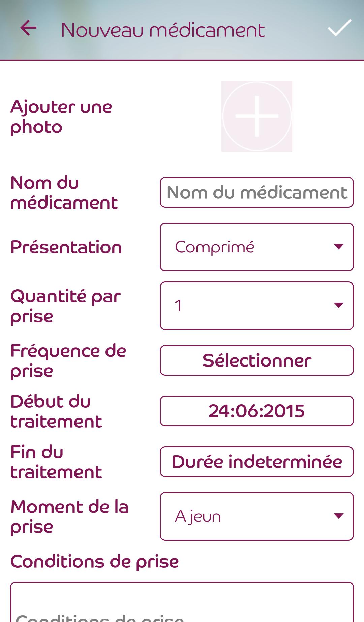Click the arrow beside Comprimé

[338, 247]
